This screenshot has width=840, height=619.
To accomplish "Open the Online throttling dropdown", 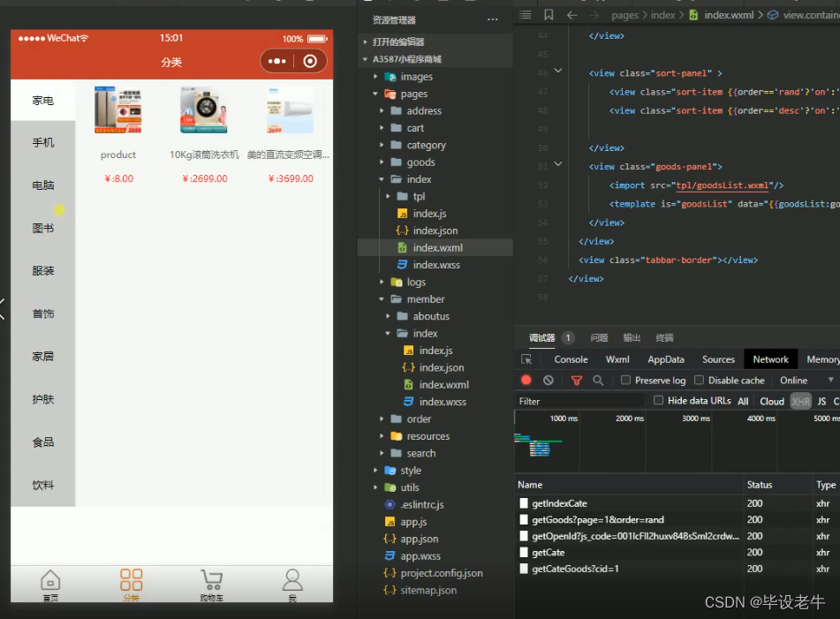I will [x=806, y=381].
